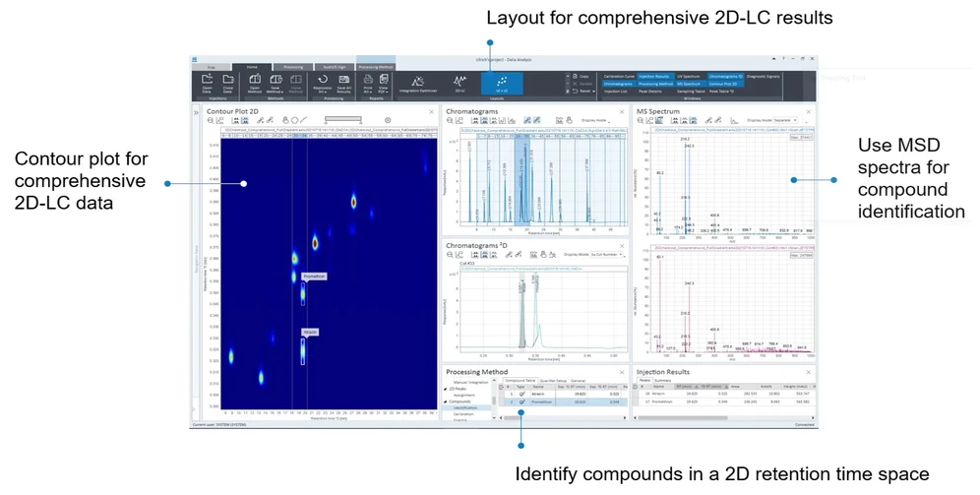This screenshot has width=980, height=495.
Task: Click the Injection Results horizontal scrollbar
Action: 685,417
